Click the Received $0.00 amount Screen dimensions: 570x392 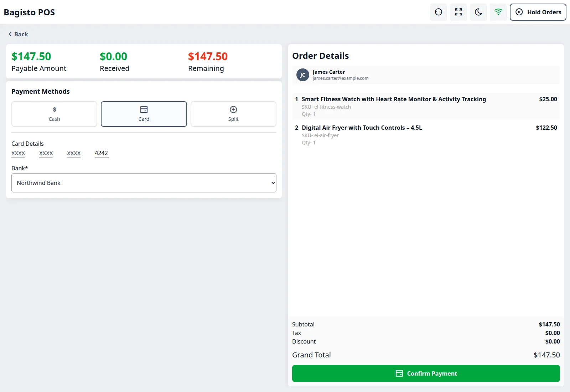(113, 56)
